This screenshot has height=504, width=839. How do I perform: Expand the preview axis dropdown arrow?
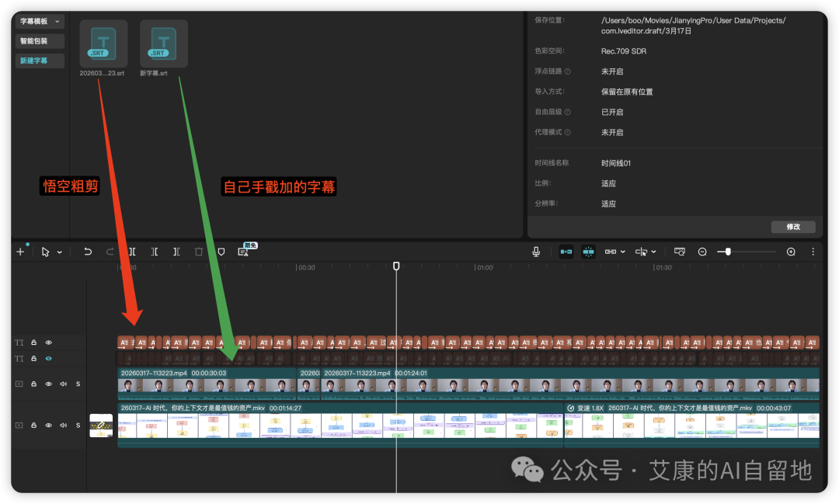pos(654,252)
